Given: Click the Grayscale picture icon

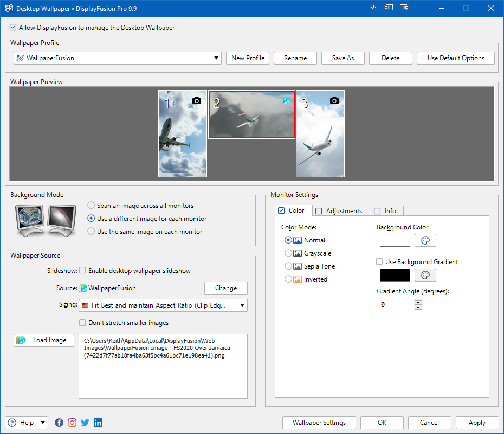Looking at the screenshot, I should (x=298, y=253).
